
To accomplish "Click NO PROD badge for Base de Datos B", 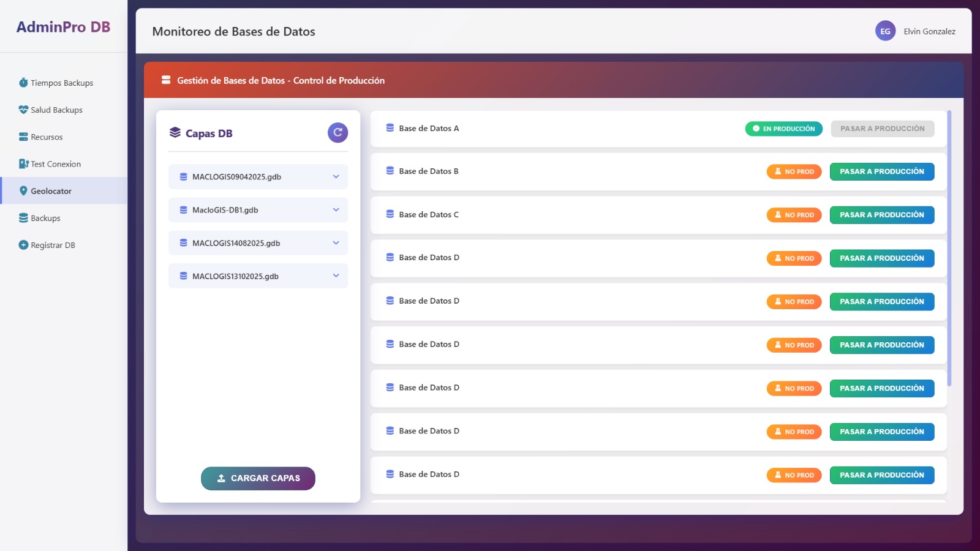I will (x=794, y=171).
